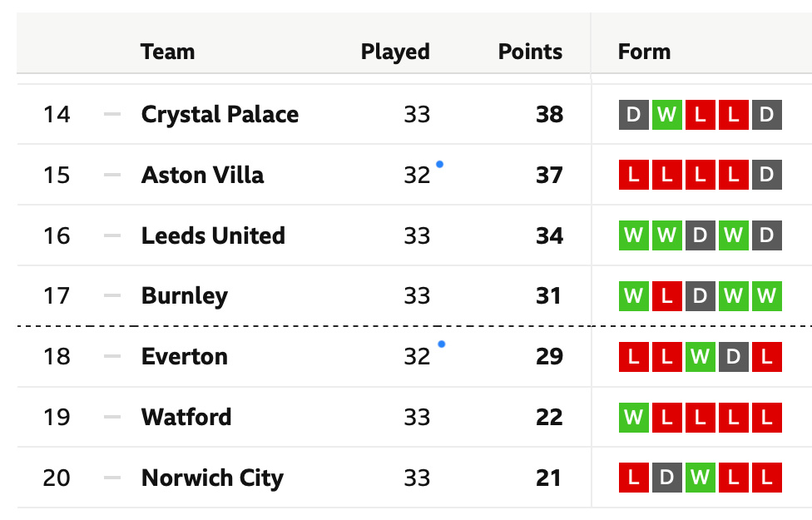Click the Points column header
This screenshot has width=812, height=520.
coord(530,52)
